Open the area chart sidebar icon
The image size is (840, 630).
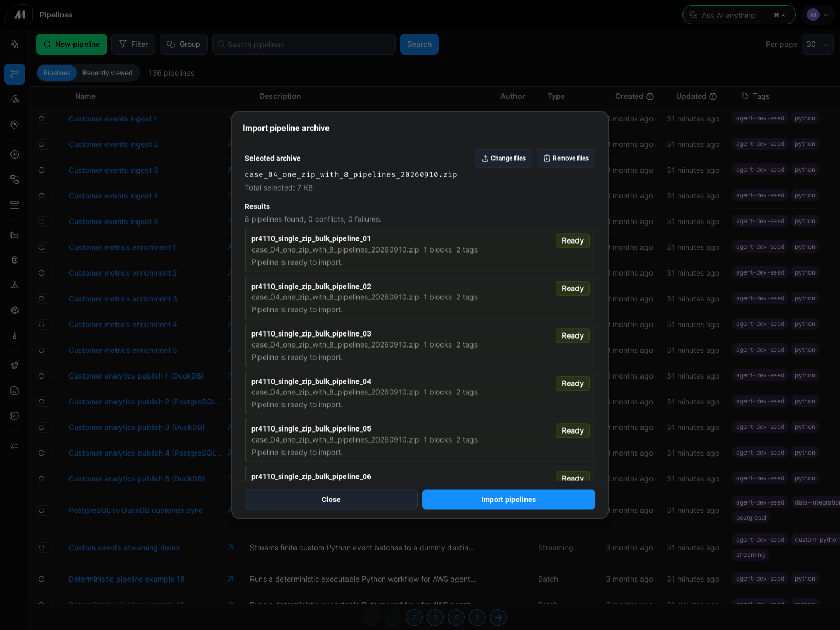pyautogui.click(x=15, y=235)
